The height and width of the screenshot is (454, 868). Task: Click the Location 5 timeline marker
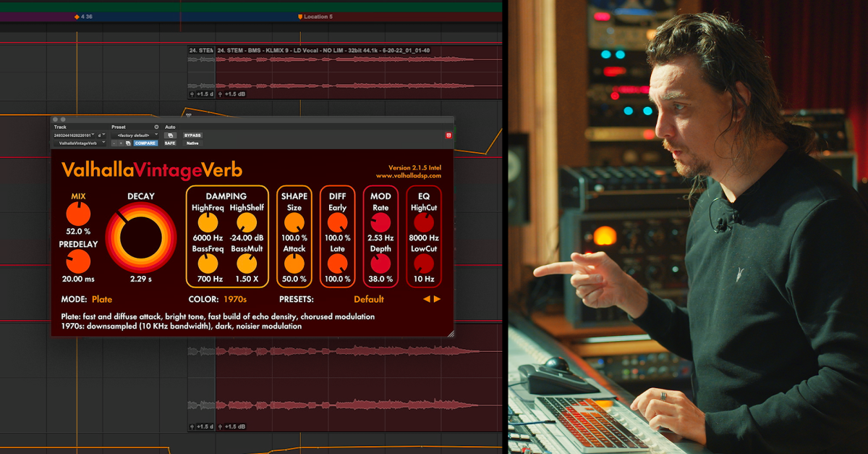click(x=315, y=16)
